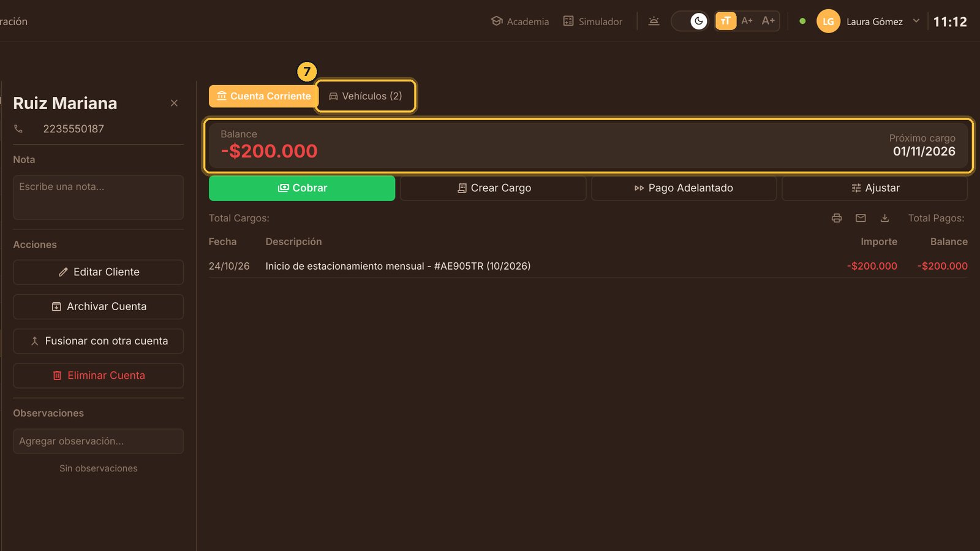Toggle the dark mode moon switch
This screenshot has height=551, width=980.
pyautogui.click(x=691, y=21)
